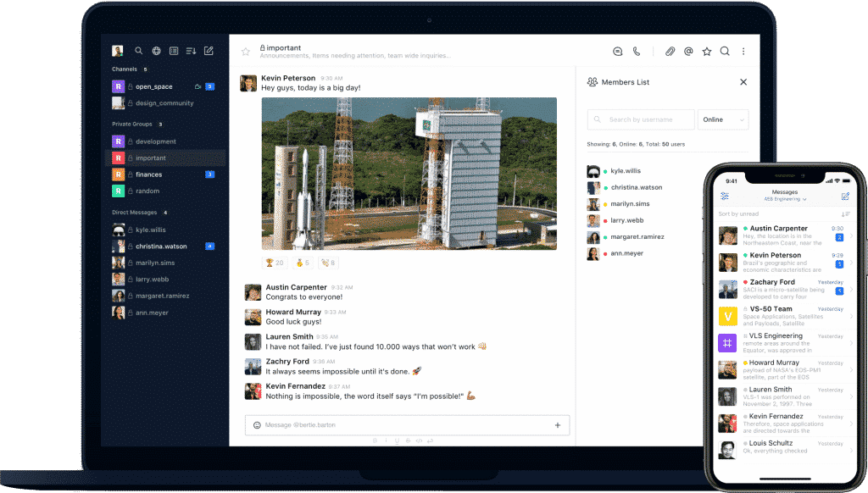Viewport: 868px width, 493px height.
Task: Toggle notifications on the open_space channel
Action: coord(200,86)
